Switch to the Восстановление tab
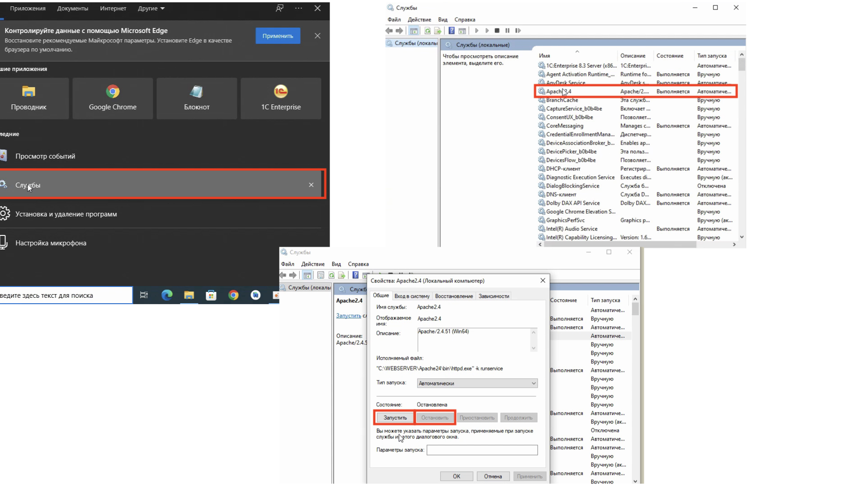The height and width of the screenshot is (488, 868). click(454, 296)
